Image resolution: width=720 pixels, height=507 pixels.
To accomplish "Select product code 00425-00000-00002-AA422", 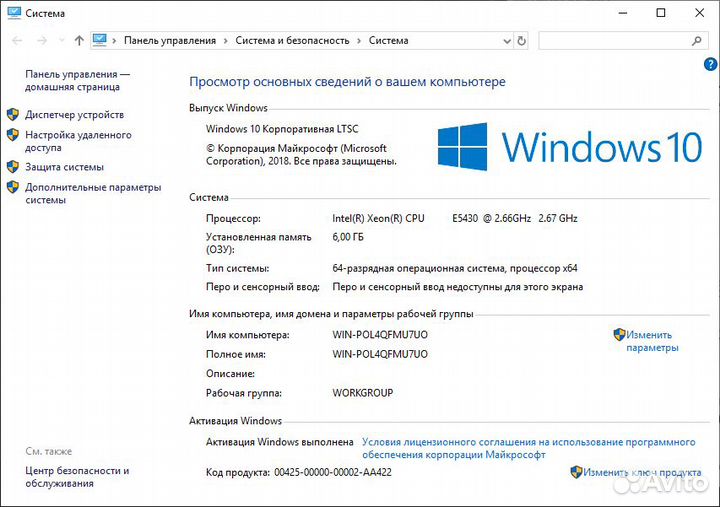I will tap(333, 472).
